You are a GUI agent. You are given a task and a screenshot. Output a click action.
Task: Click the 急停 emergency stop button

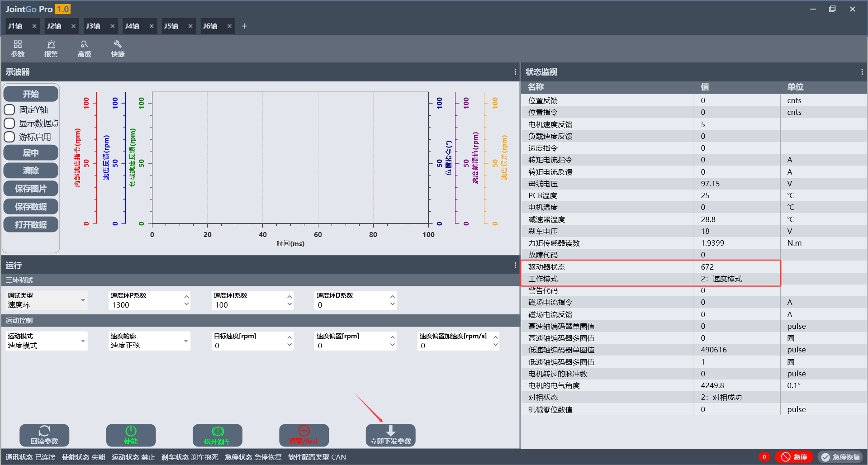pyautogui.click(x=794, y=457)
